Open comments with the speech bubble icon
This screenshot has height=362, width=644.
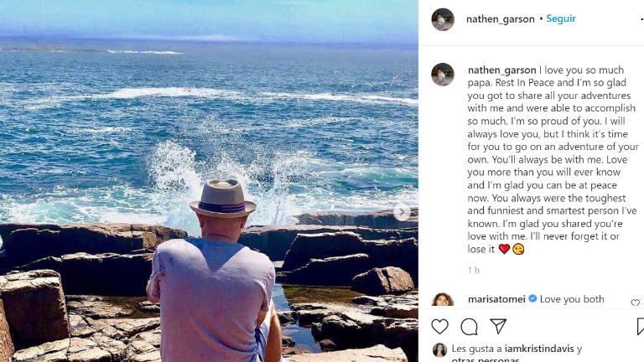[469, 327]
